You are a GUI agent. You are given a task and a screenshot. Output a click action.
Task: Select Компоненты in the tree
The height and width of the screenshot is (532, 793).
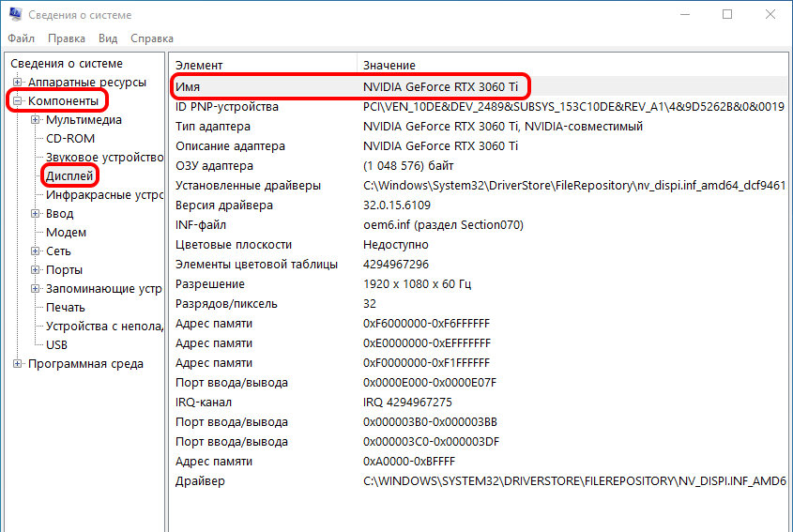pyautogui.click(x=63, y=101)
